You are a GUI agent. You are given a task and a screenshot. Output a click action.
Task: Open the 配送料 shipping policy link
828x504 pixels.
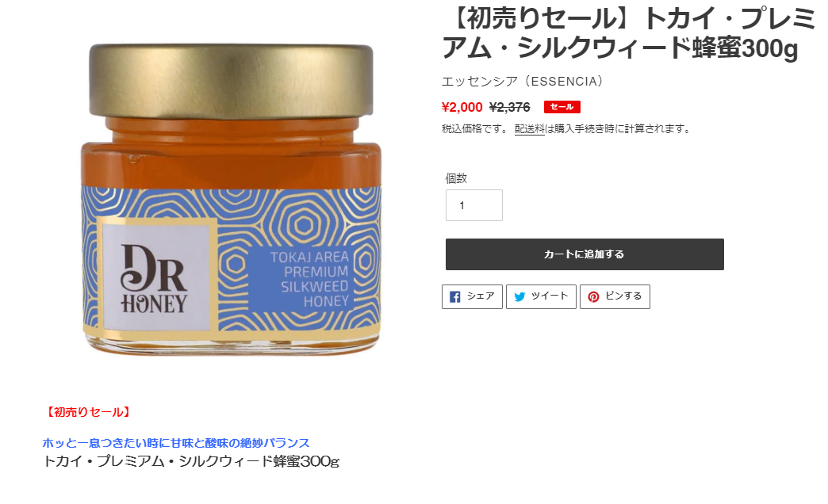point(530,128)
